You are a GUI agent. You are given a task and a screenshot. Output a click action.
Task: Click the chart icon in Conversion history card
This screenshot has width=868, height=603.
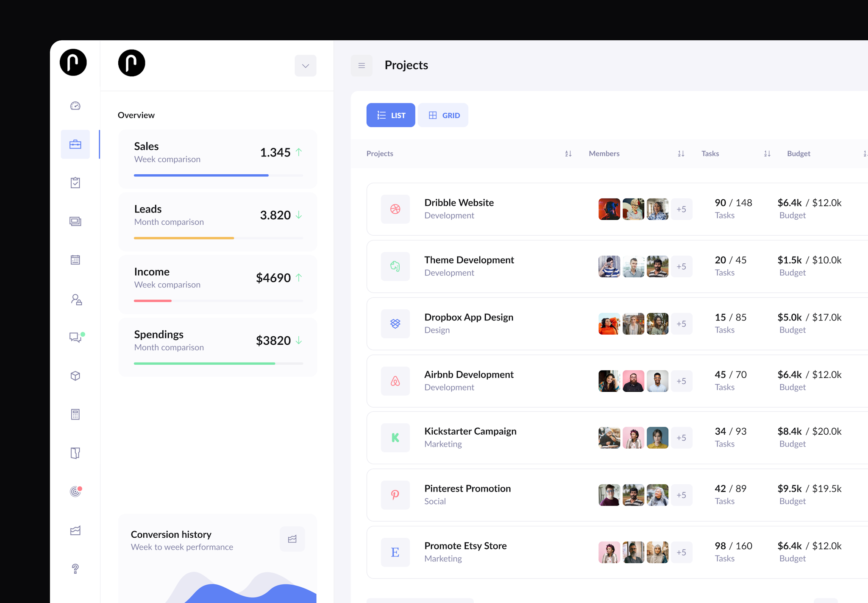tap(292, 539)
